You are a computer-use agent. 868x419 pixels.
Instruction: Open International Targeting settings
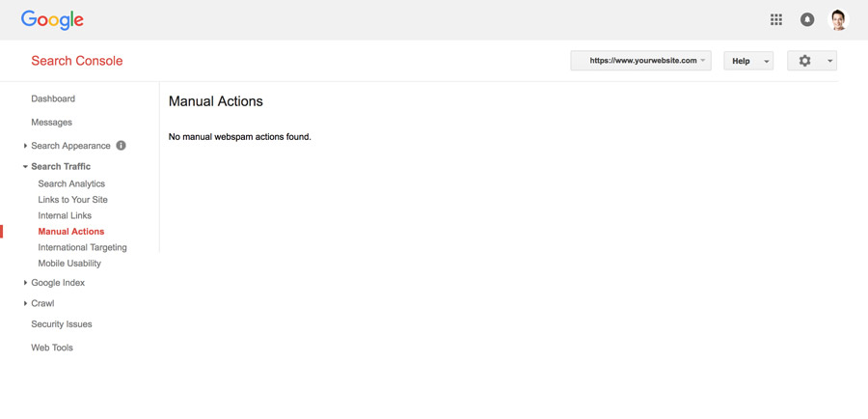tap(82, 247)
